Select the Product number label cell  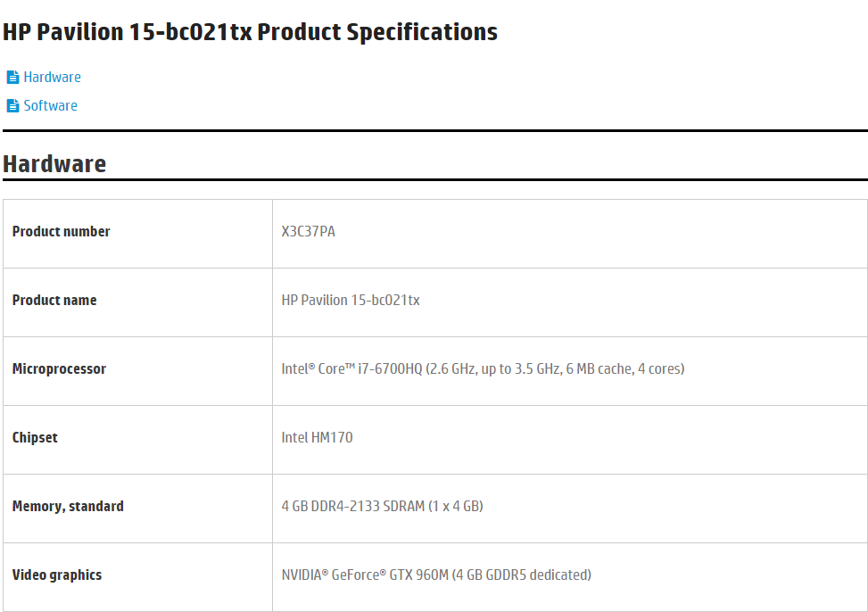click(138, 234)
